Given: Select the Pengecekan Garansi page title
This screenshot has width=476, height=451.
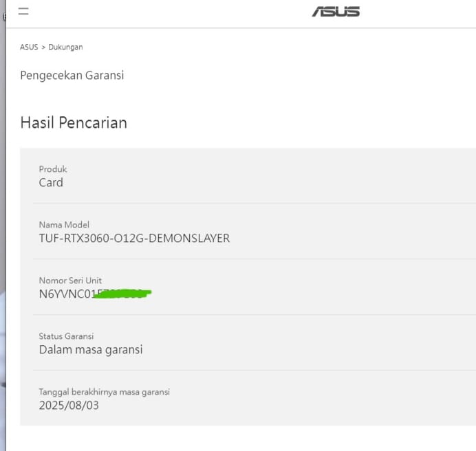Looking at the screenshot, I should [72, 75].
